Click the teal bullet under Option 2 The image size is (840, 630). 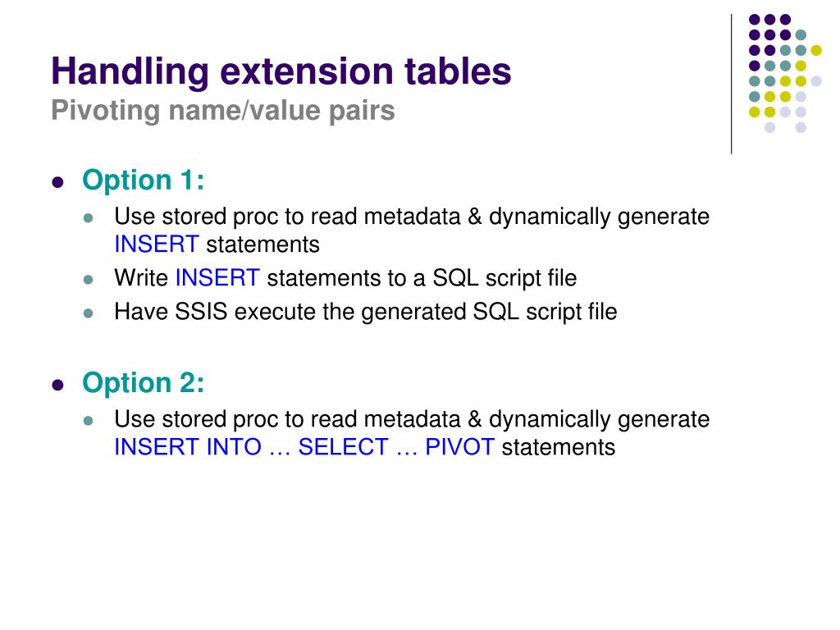(x=89, y=421)
